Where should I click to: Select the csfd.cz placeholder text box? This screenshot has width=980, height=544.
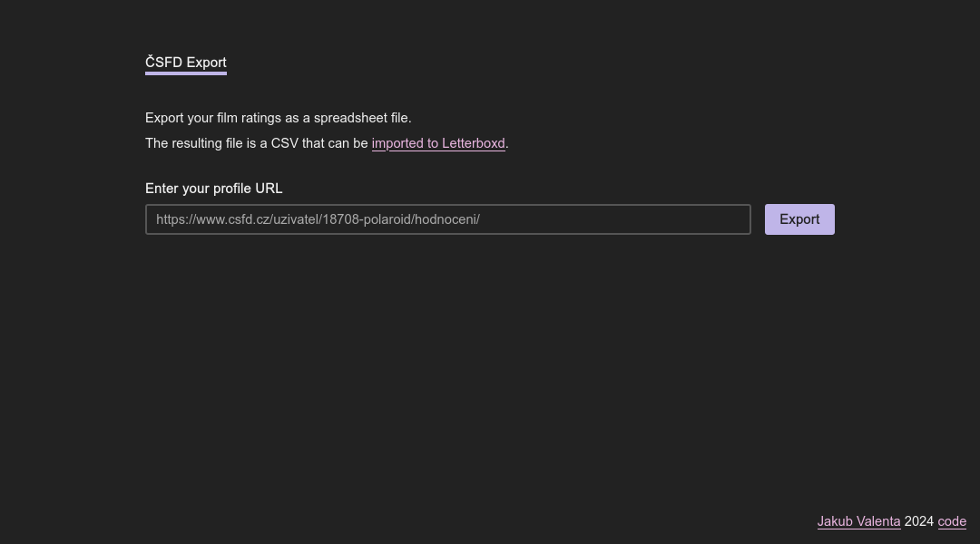point(448,219)
